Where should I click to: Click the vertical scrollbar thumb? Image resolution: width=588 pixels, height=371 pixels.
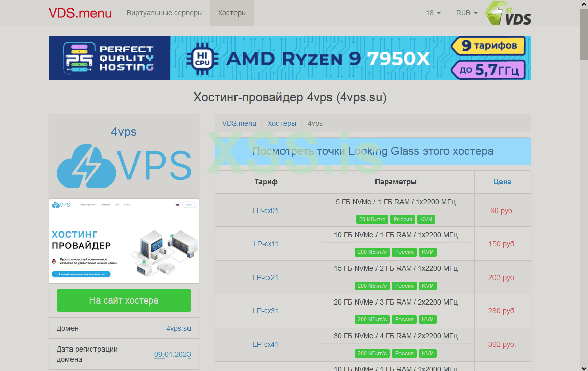(583, 34)
